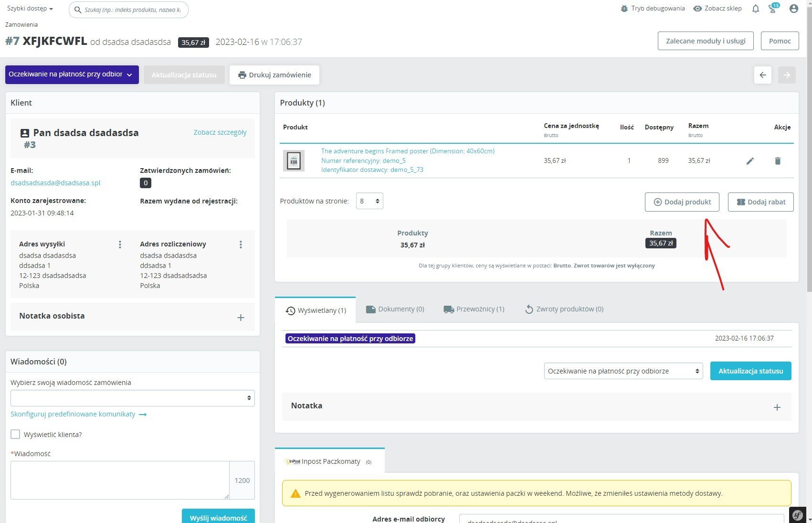Click Identyfikator dostawcy: demo_5_73 text
The width and height of the screenshot is (812, 523).
pos(372,170)
